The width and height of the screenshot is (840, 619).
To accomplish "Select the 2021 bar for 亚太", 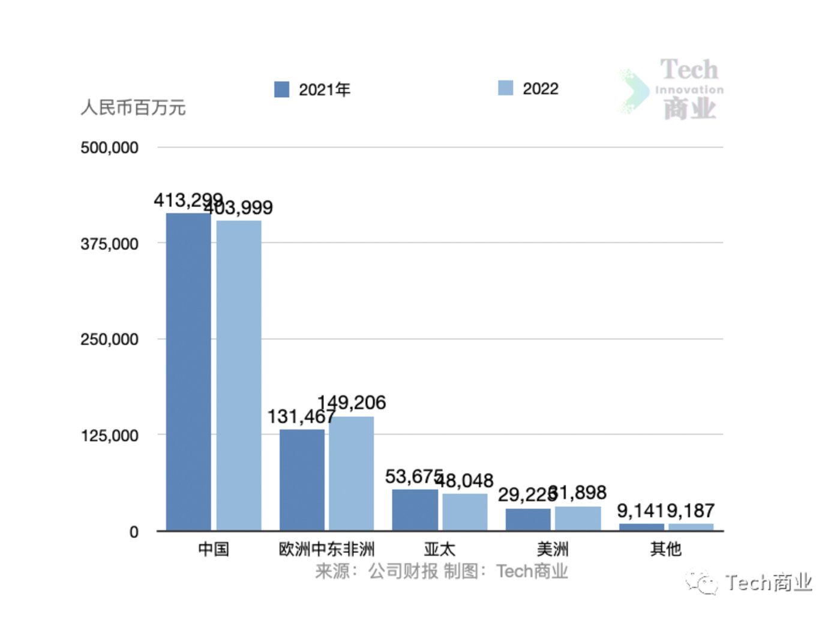I will (415, 510).
